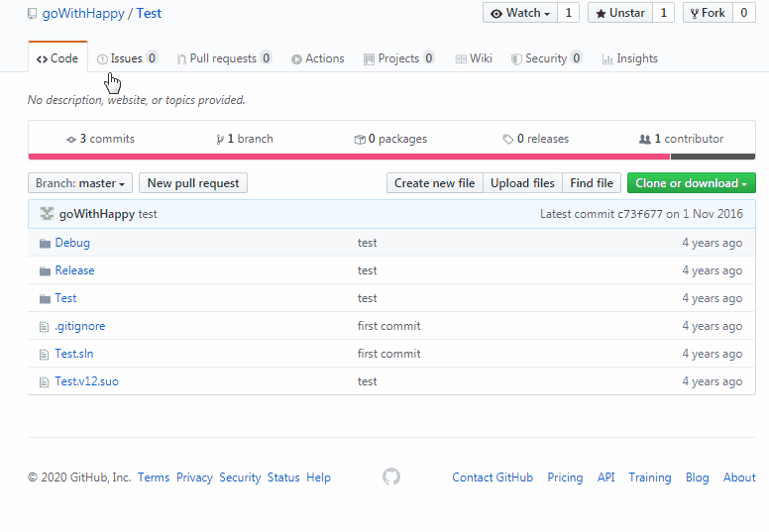Click the pink language bar segment
769x532 pixels.
(x=349, y=157)
